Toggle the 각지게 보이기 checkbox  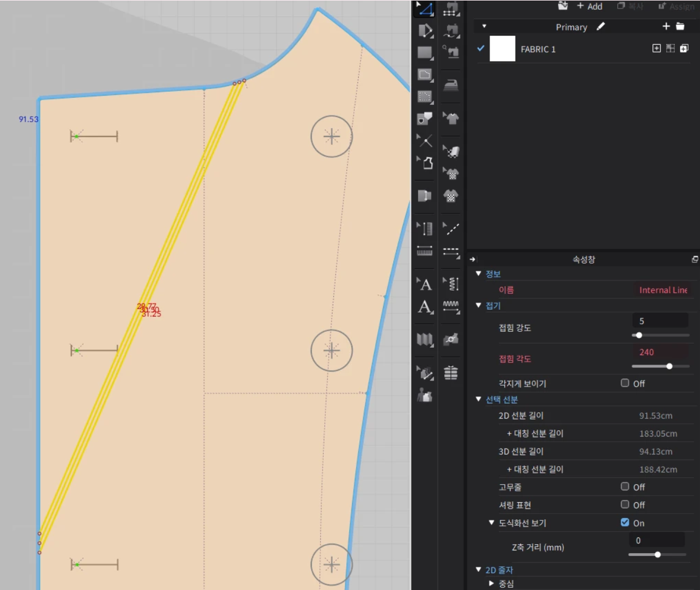click(x=625, y=383)
